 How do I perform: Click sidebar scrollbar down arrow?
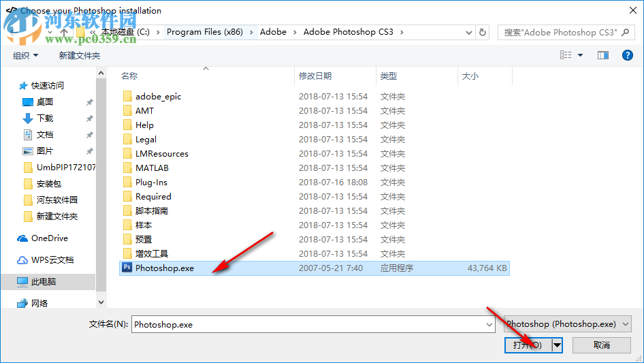click(101, 302)
